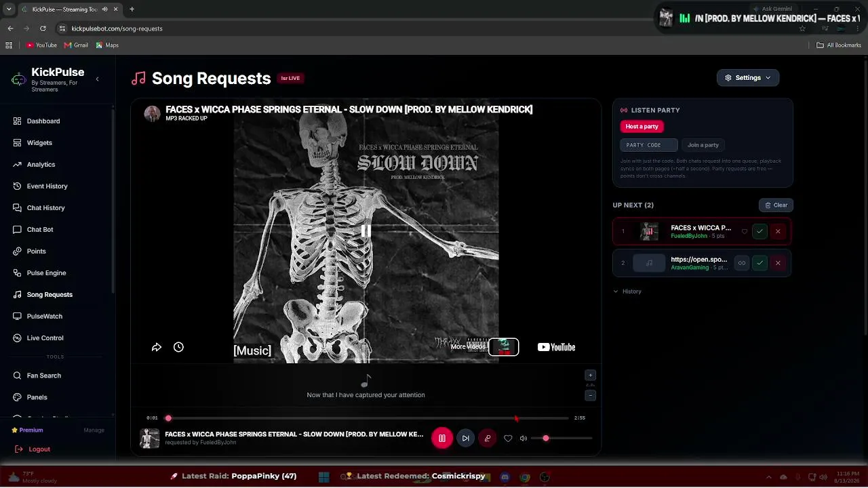Open Chat History page
Image resolution: width=868 pixels, height=488 pixels.
click(x=45, y=208)
